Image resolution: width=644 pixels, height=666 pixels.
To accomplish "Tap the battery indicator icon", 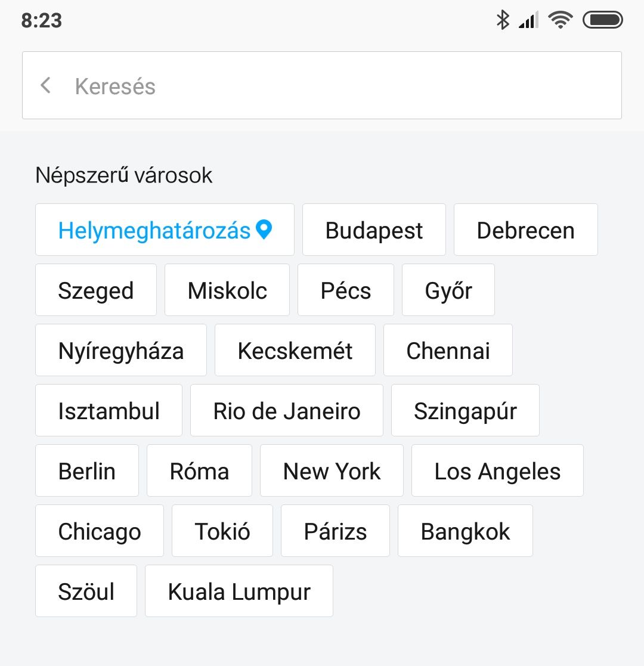I will tap(602, 20).
